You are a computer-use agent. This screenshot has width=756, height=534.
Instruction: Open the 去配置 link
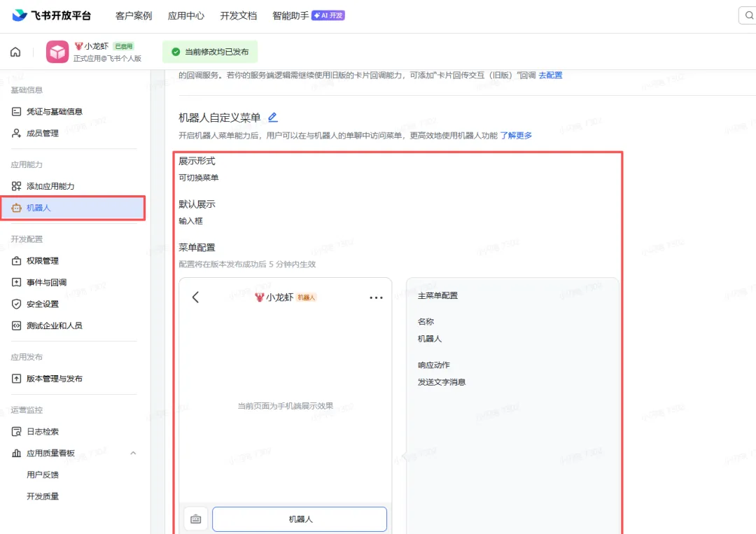(x=550, y=75)
